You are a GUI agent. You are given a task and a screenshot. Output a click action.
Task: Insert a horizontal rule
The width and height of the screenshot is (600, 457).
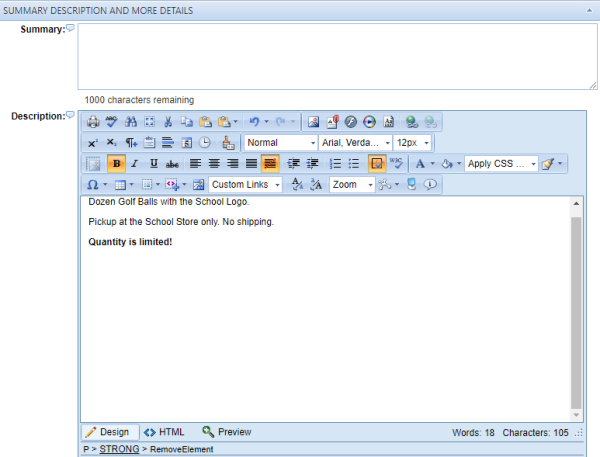pyautogui.click(x=168, y=143)
